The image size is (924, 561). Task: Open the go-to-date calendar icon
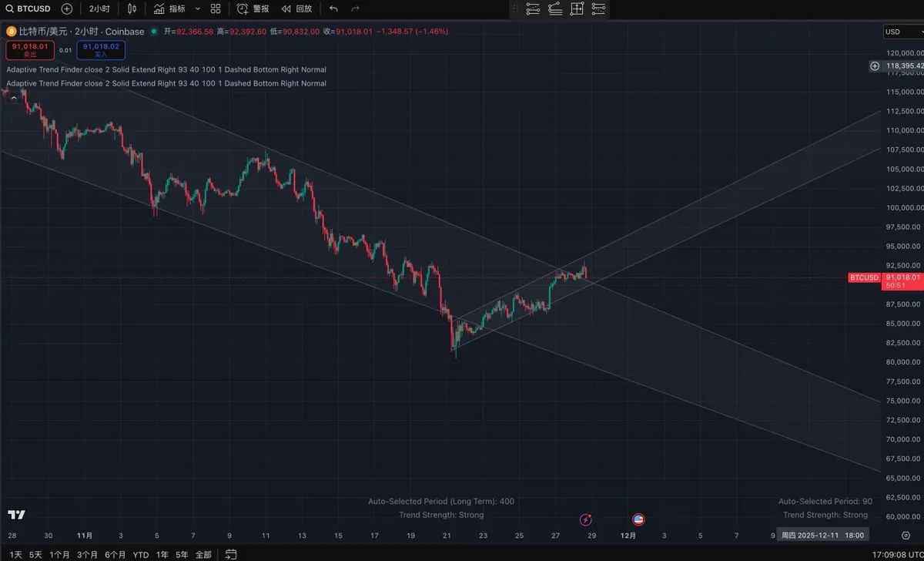tap(229, 554)
